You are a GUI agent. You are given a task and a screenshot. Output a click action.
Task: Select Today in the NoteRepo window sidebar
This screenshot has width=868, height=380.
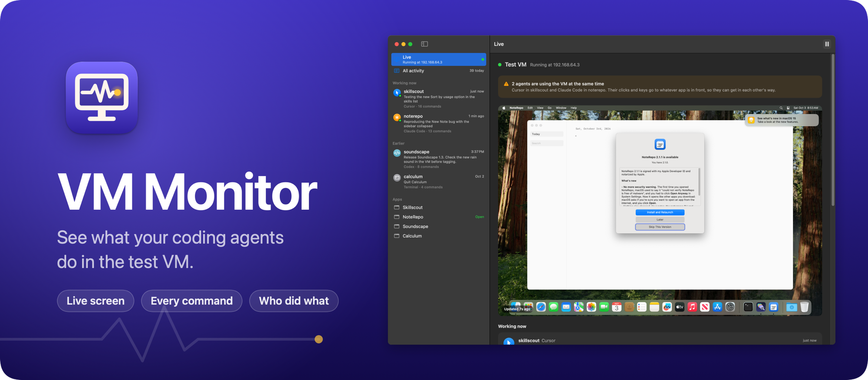pos(547,134)
